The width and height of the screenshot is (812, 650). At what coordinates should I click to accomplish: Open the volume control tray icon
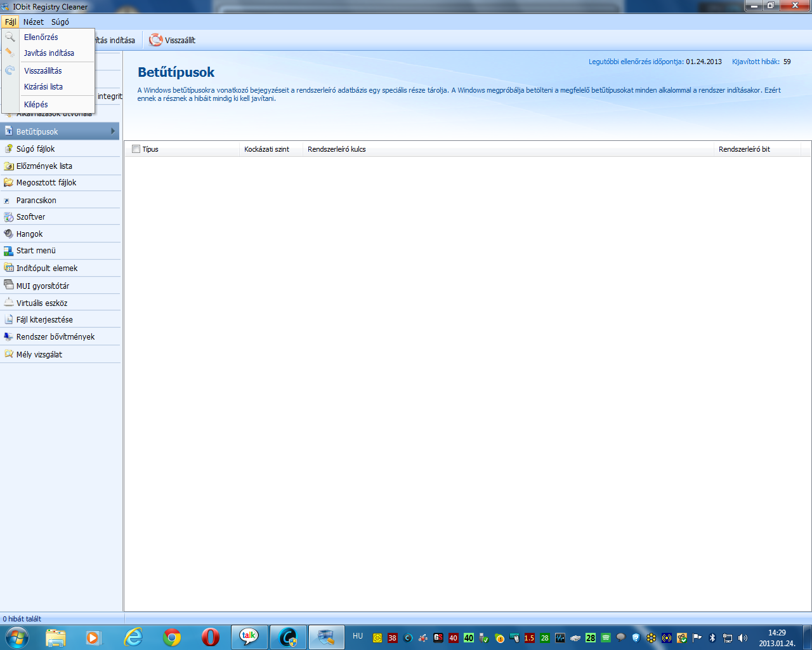pyautogui.click(x=743, y=638)
